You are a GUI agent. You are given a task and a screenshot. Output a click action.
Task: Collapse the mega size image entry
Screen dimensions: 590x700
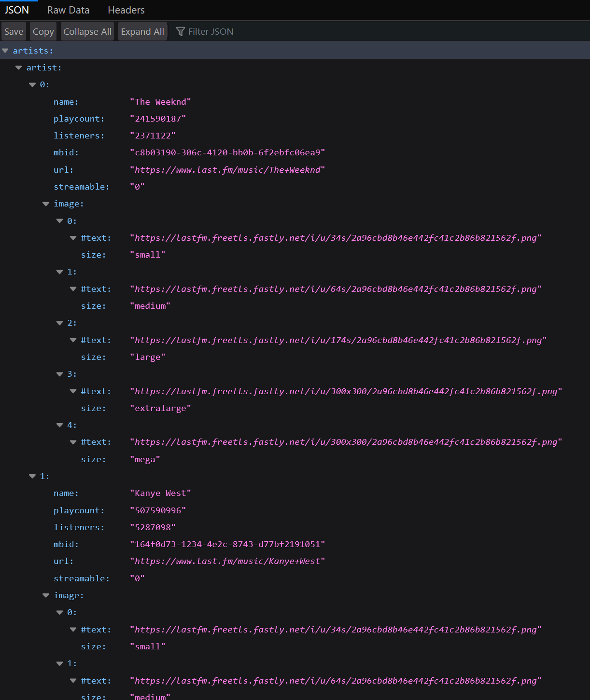(x=59, y=425)
